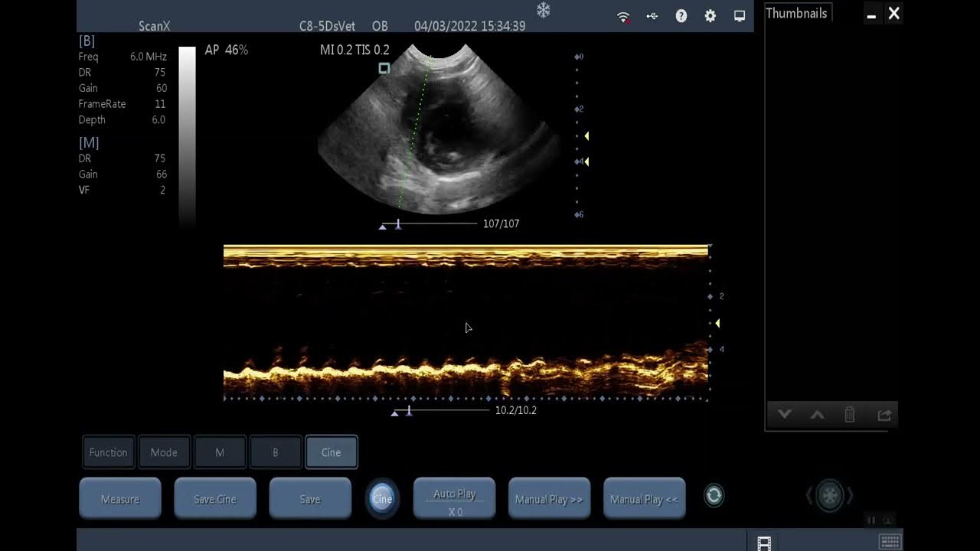This screenshot has width=980, height=551.
Task: Click the Measure button
Action: pyautogui.click(x=120, y=498)
